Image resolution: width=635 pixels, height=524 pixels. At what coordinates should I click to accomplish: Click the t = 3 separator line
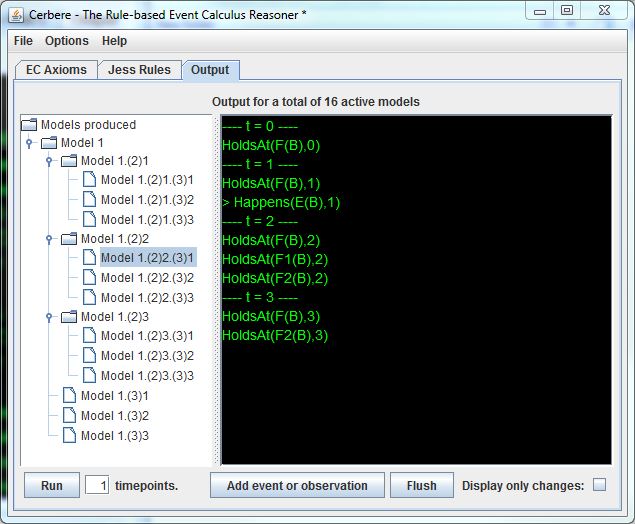point(260,297)
